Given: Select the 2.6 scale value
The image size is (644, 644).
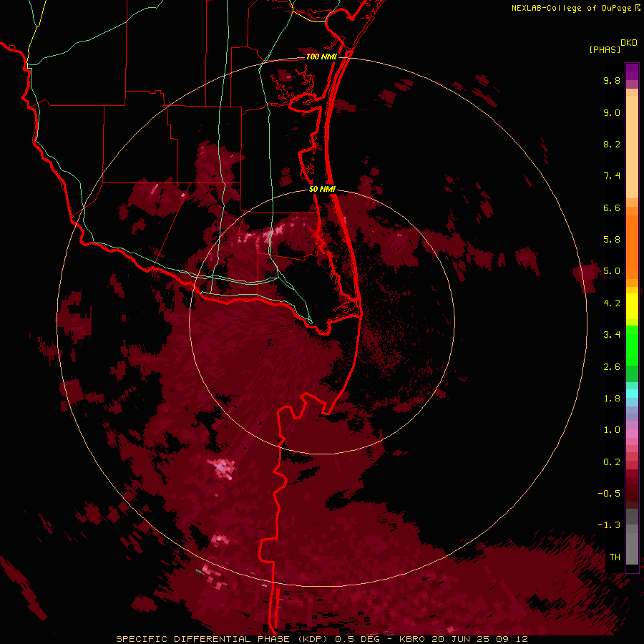Looking at the screenshot, I should coord(612,366).
